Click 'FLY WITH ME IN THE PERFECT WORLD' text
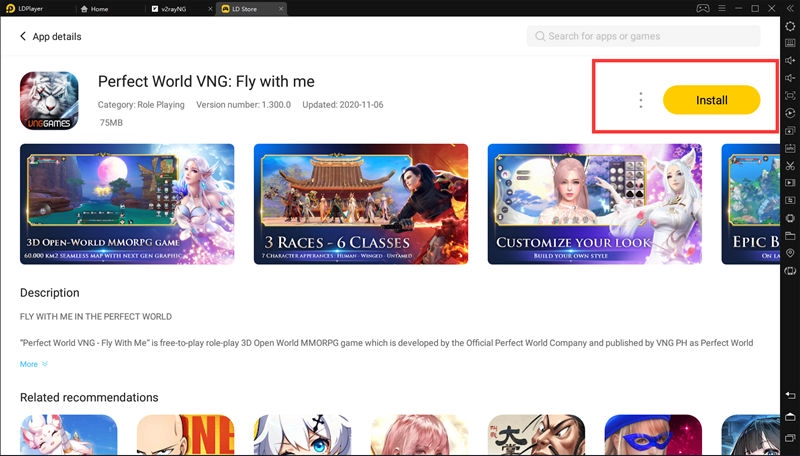This screenshot has width=800, height=456. tap(96, 317)
